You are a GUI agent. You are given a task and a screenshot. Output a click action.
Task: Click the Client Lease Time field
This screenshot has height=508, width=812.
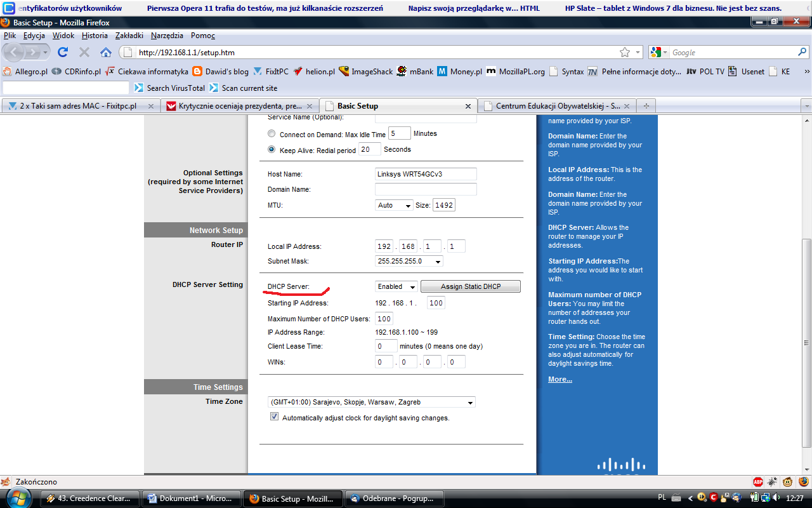386,346
